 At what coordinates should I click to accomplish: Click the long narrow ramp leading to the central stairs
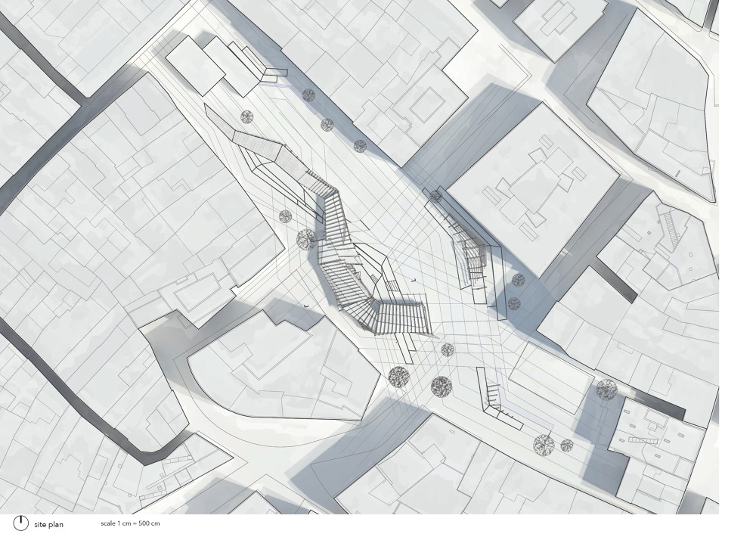(x=257, y=147)
